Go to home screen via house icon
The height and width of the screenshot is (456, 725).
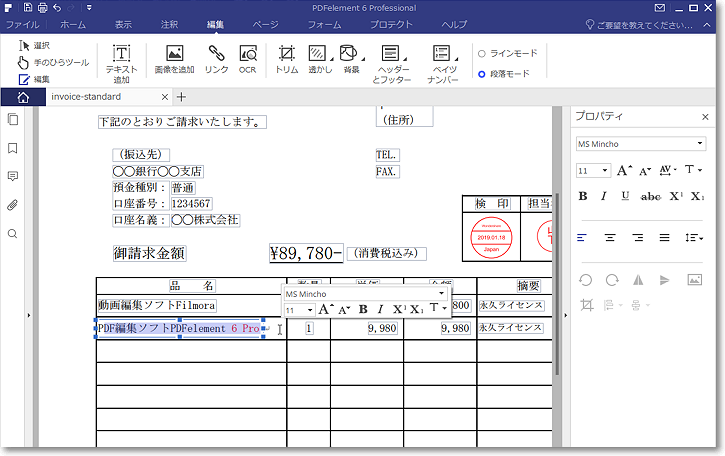pos(23,97)
